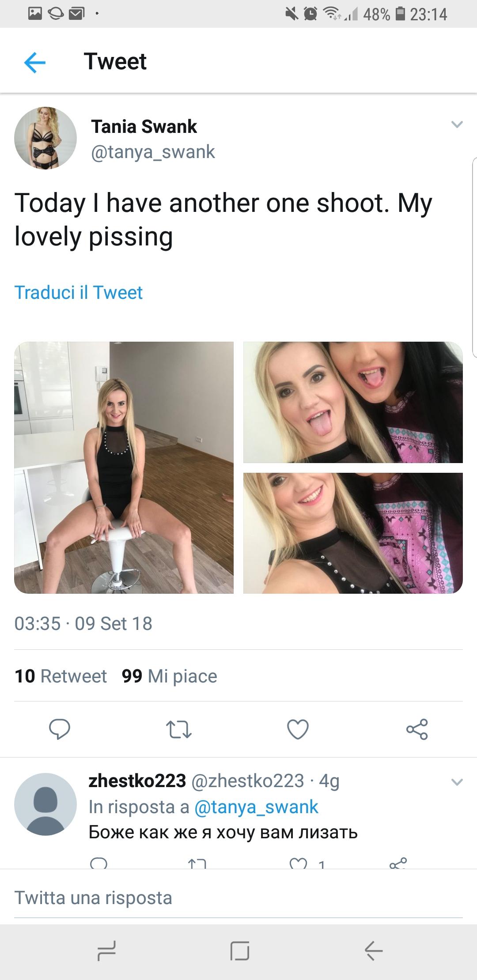Screen dimensions: 477x980
Task: Click the Traduci il Tweet link
Action: point(79,292)
